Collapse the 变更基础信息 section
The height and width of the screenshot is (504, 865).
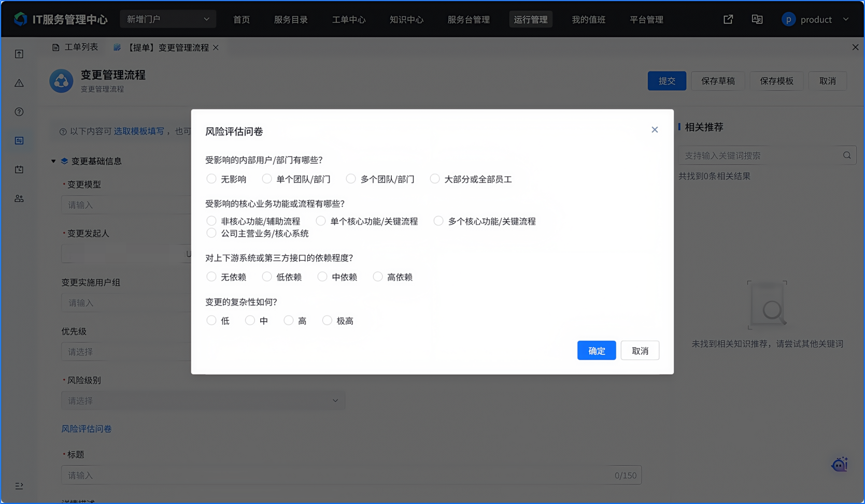(x=53, y=161)
